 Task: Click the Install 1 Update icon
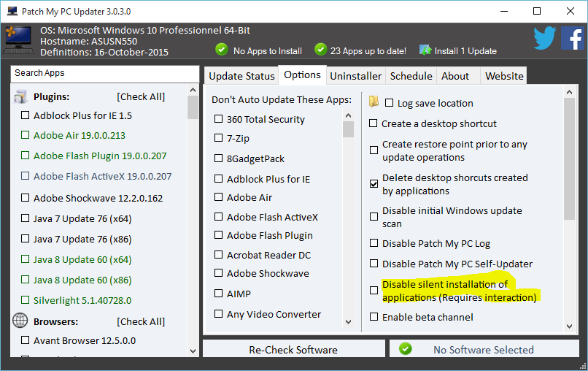(x=425, y=50)
